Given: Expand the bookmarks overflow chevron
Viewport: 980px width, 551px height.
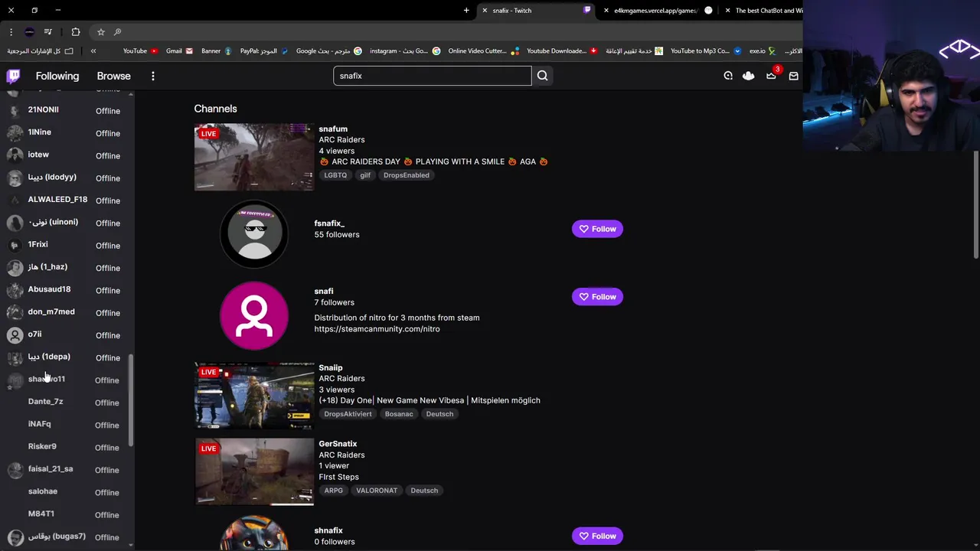Looking at the screenshot, I should pos(93,51).
